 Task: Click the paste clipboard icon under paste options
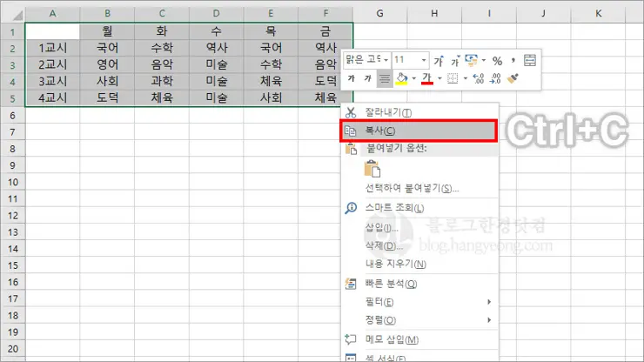click(374, 169)
